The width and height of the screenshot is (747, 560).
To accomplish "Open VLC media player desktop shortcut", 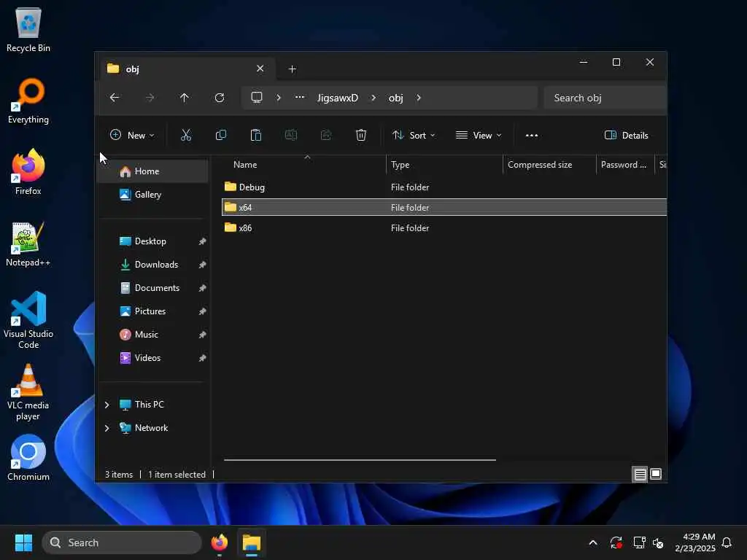I will pos(28,392).
